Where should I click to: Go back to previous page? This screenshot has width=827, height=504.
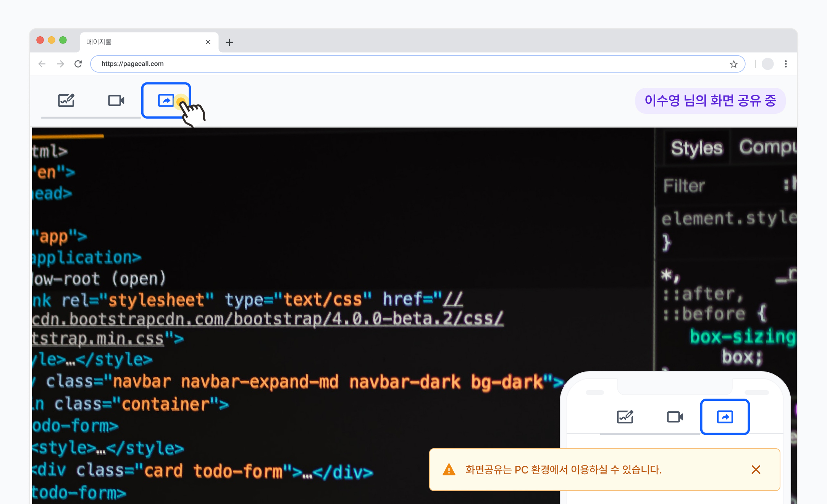(42, 64)
